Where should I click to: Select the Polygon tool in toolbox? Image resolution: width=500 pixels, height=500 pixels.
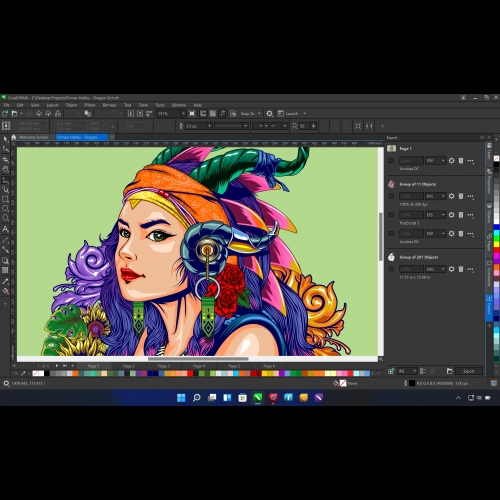[5, 218]
